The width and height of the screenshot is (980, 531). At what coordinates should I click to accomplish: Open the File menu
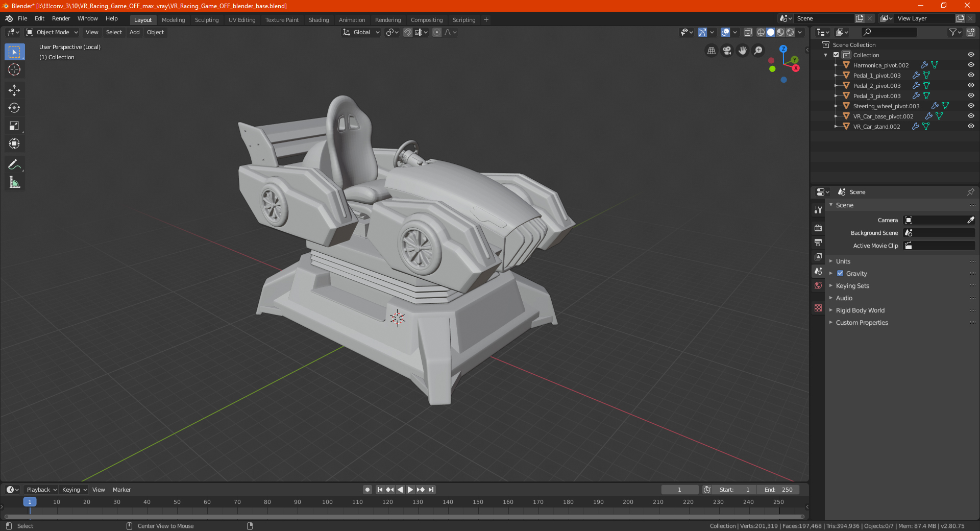click(x=22, y=18)
